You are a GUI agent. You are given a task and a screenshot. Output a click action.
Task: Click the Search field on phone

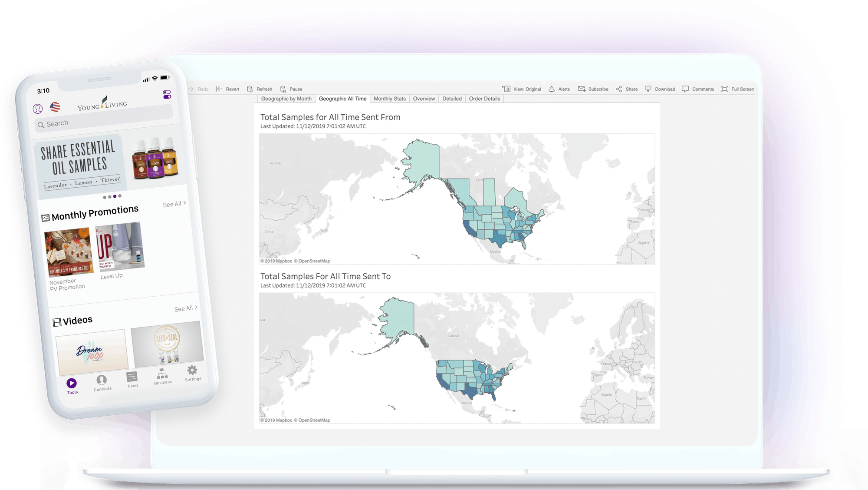coord(104,118)
